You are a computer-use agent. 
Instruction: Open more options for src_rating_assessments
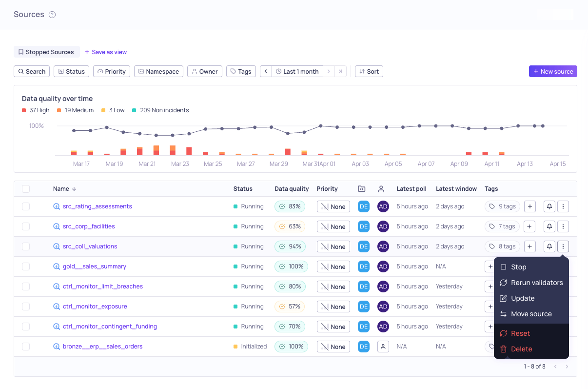tap(563, 206)
